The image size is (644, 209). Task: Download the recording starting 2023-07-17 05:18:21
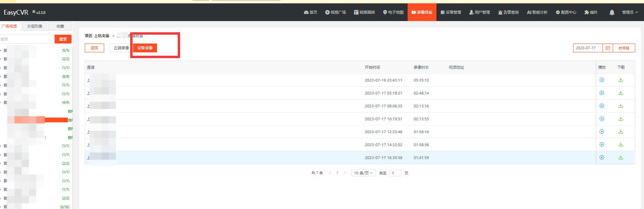point(621,93)
